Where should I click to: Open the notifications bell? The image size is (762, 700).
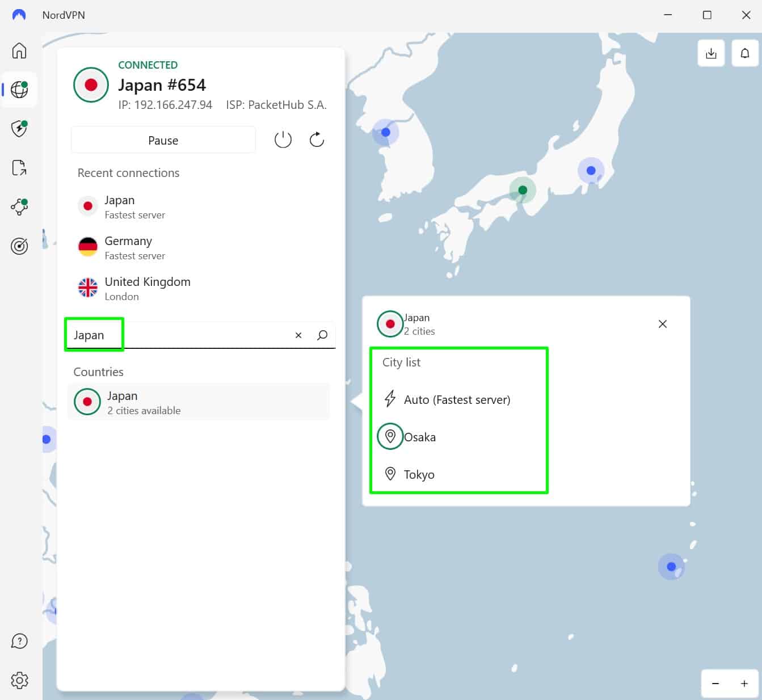[745, 53]
